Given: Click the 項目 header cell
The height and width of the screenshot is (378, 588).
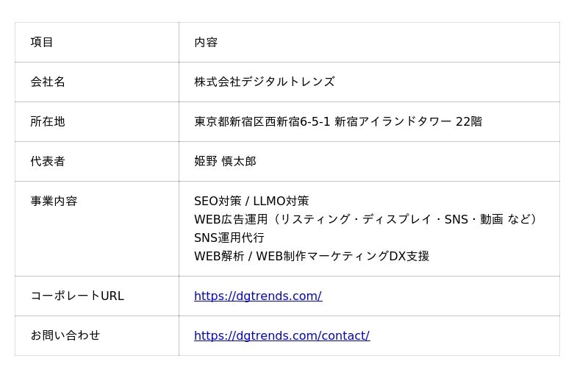Looking at the screenshot, I should pos(42,42).
